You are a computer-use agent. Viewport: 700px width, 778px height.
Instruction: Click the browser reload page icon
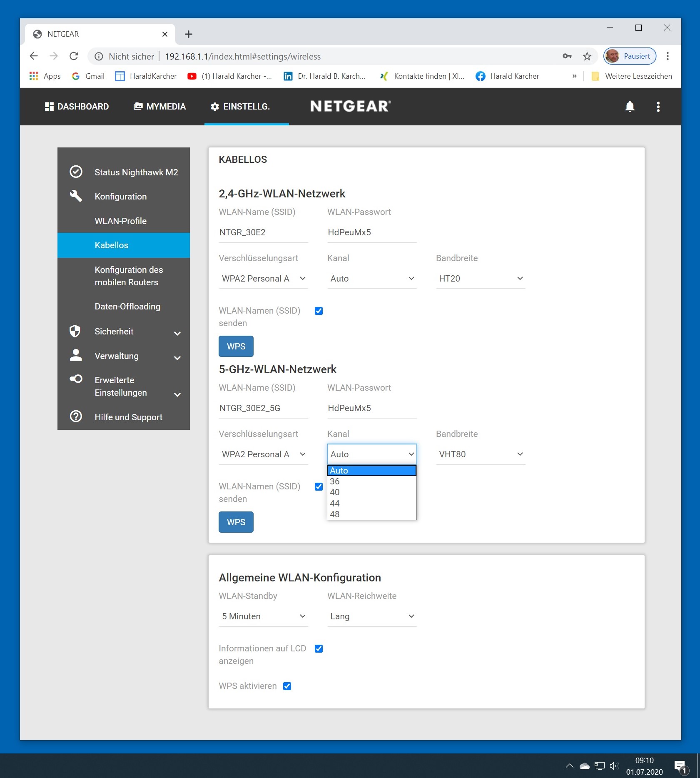click(x=74, y=56)
